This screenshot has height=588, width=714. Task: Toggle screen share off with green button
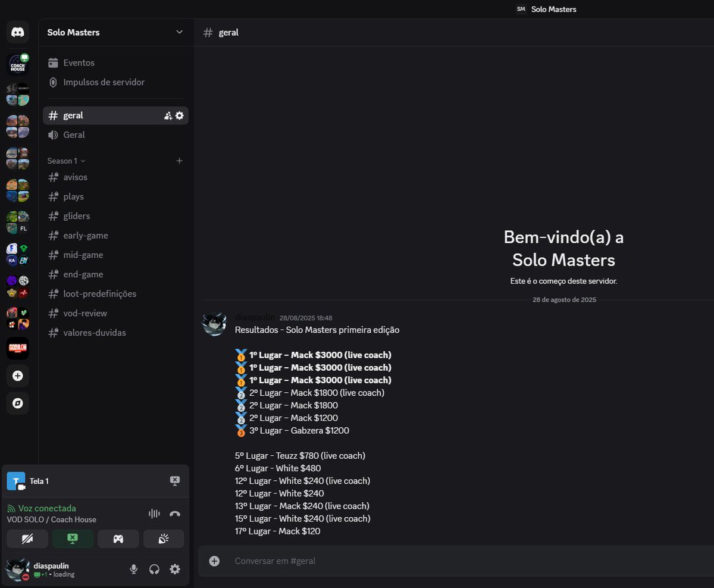point(73,539)
